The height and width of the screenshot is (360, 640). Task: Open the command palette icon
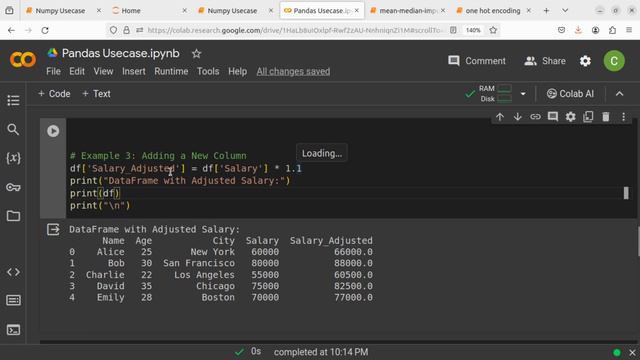coord(13,301)
